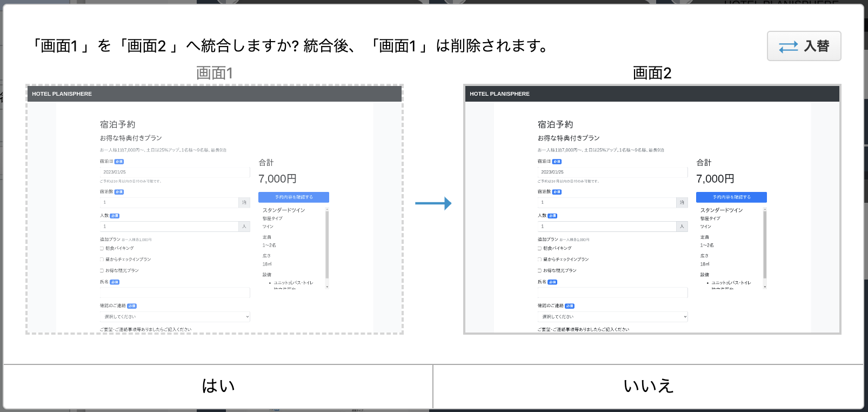This screenshot has width=868, height=412.
Task: Select the 画面1 screenshot thumbnail
Action: click(x=215, y=209)
